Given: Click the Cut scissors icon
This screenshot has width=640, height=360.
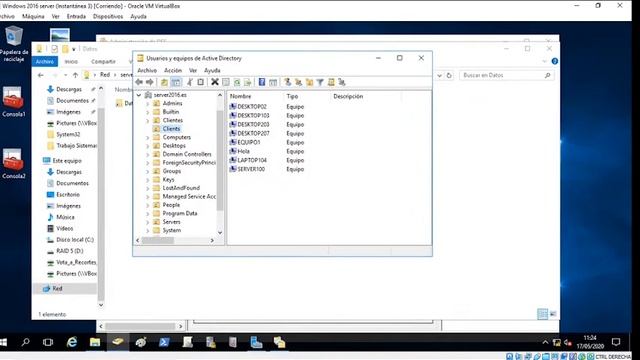Looking at the screenshot, I should (190, 82).
